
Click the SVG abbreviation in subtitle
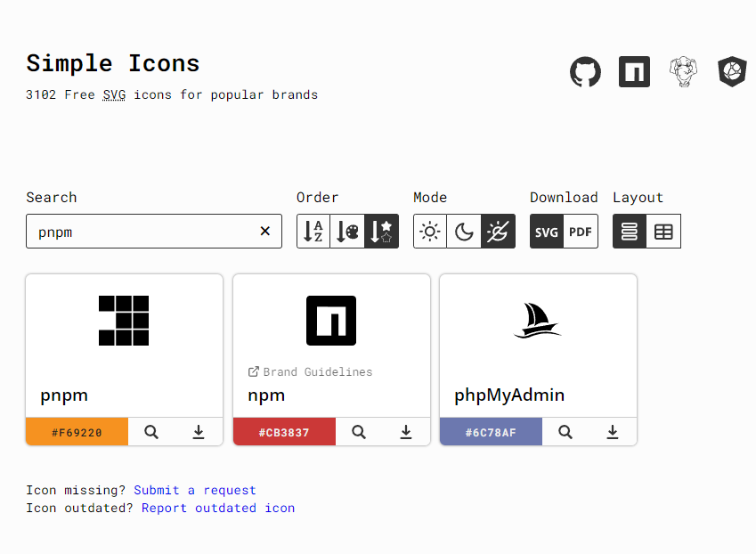click(x=114, y=94)
